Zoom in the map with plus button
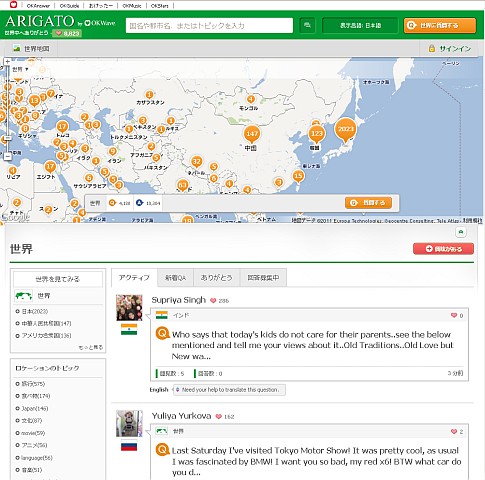Screen dimensions: 485x480 [x=8, y=62]
